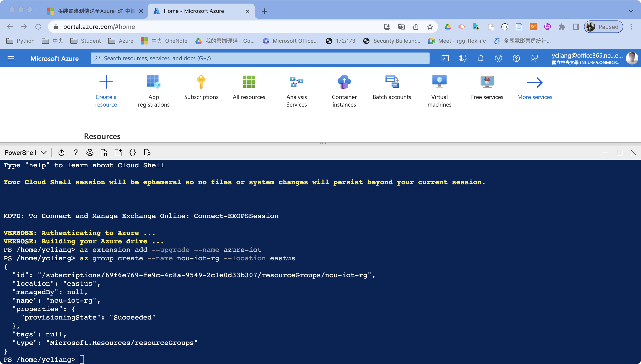Open the Azure bookmarks folder
This screenshot has width=641, height=364.
121,41
